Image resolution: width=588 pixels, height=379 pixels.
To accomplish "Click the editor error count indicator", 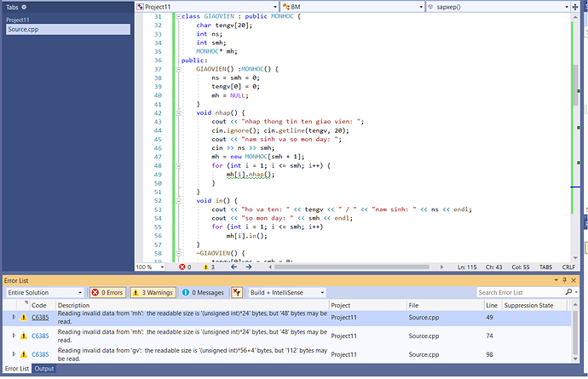I will coord(185,267).
